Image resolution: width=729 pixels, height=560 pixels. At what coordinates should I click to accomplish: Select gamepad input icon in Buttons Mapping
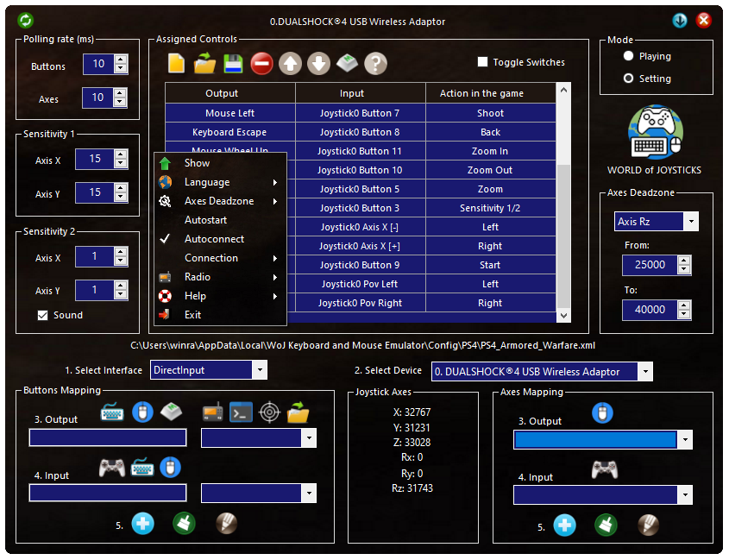112,468
